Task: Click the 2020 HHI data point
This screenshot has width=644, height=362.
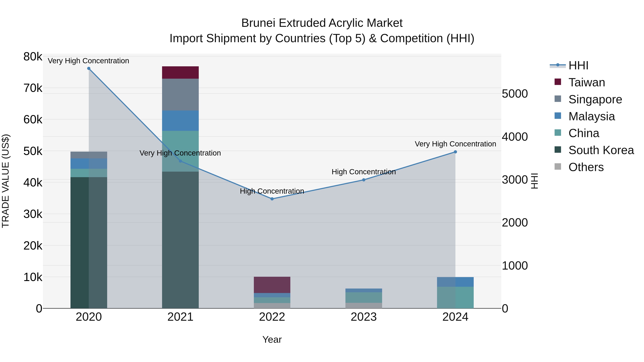Action: (89, 68)
